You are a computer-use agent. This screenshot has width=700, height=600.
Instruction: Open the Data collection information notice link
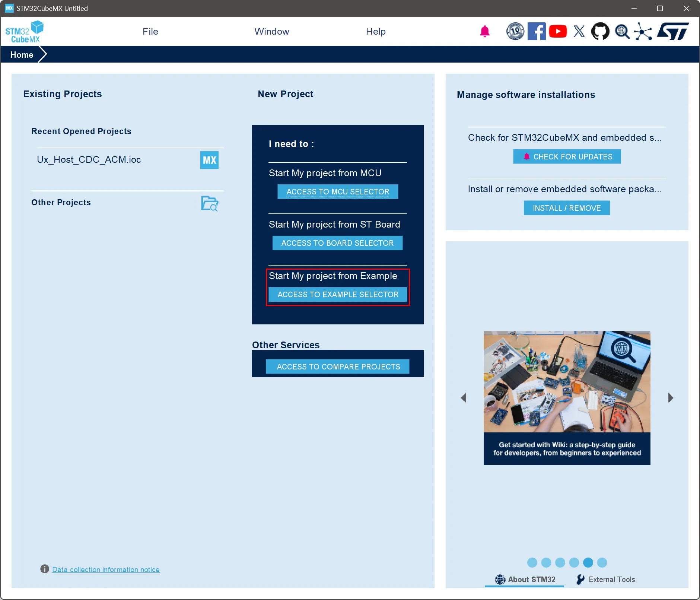pos(106,569)
